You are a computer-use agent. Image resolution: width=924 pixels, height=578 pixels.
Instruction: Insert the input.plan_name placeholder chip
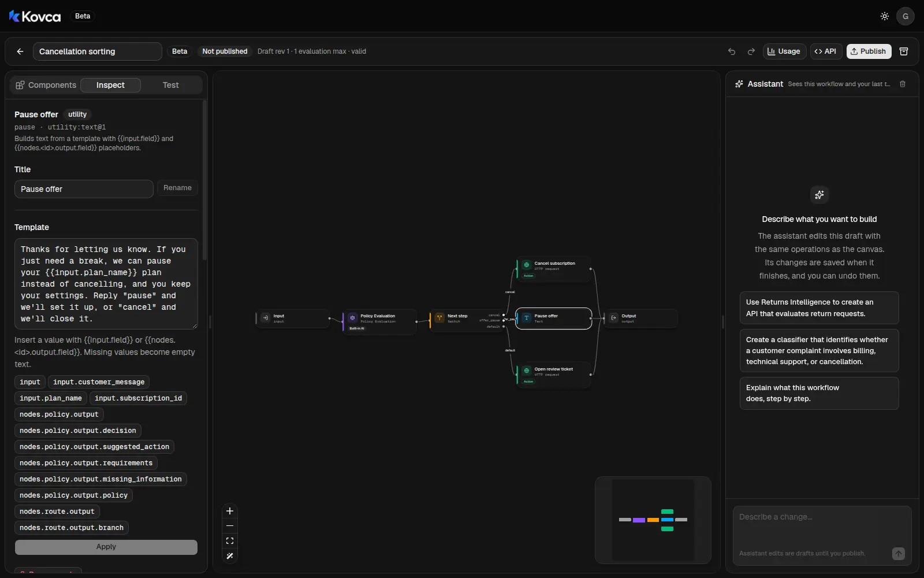(51, 398)
